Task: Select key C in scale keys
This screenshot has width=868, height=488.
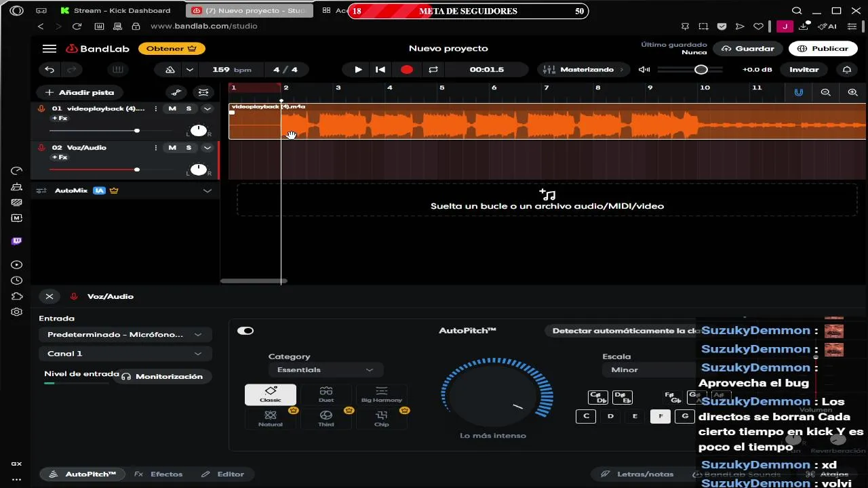Action: pyautogui.click(x=586, y=416)
